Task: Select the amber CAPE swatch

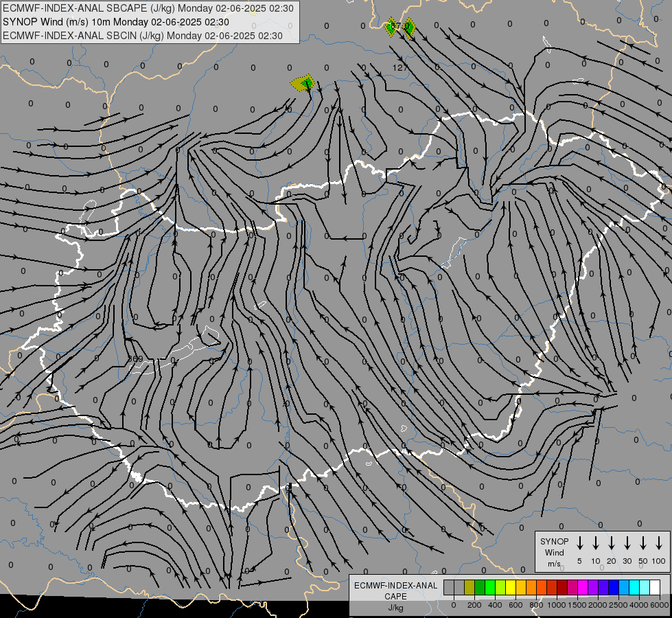Action: pyautogui.click(x=521, y=587)
